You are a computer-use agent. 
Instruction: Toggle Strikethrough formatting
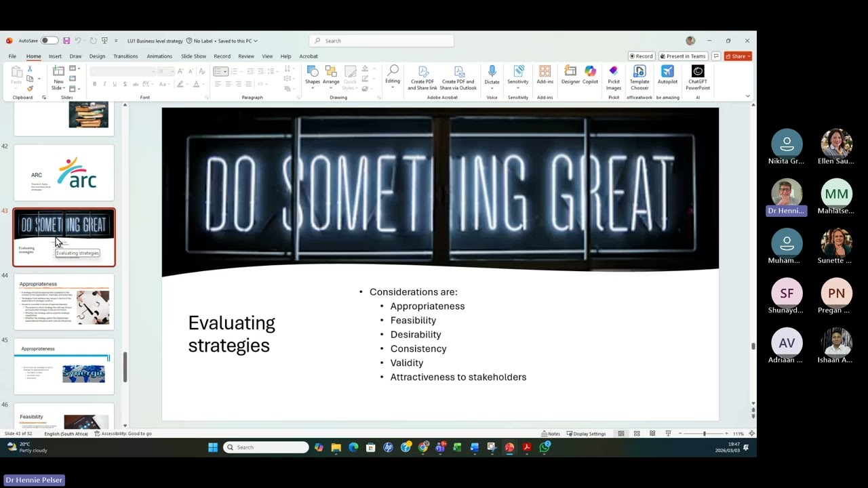click(136, 84)
